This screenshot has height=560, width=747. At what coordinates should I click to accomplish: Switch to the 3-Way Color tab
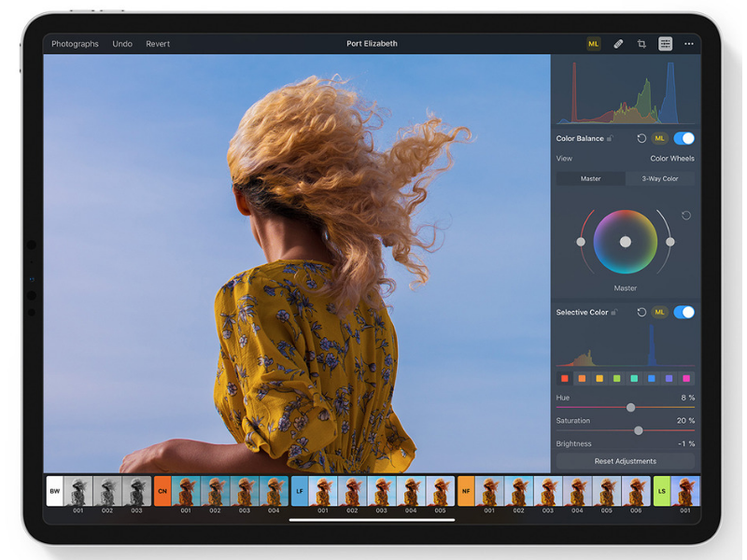[x=660, y=178]
